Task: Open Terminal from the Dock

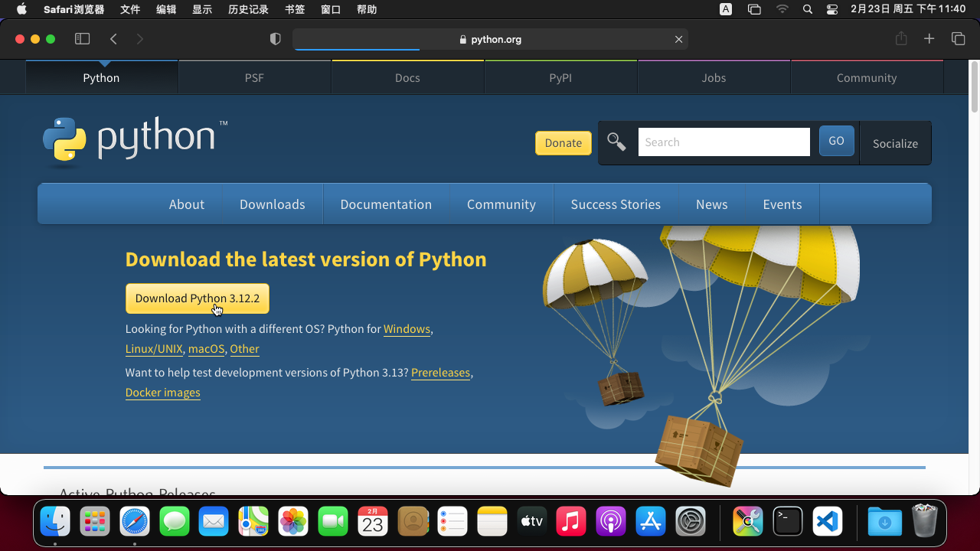Action: pyautogui.click(x=788, y=522)
